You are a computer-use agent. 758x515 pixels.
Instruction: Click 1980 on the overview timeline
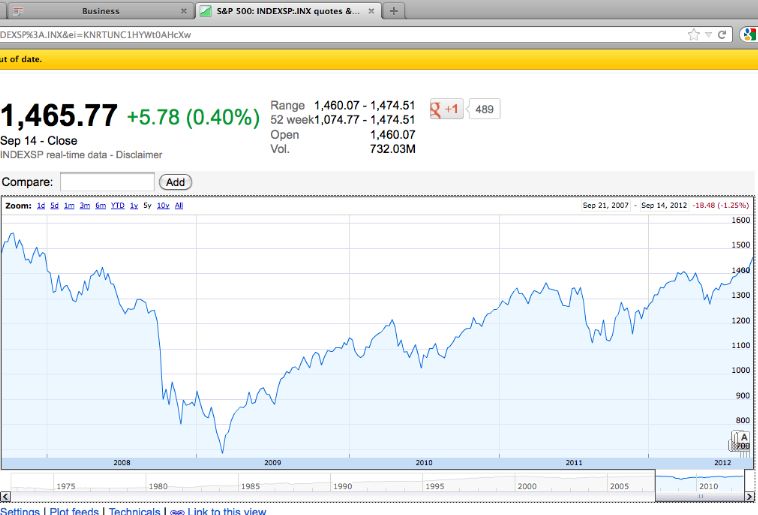click(x=158, y=486)
